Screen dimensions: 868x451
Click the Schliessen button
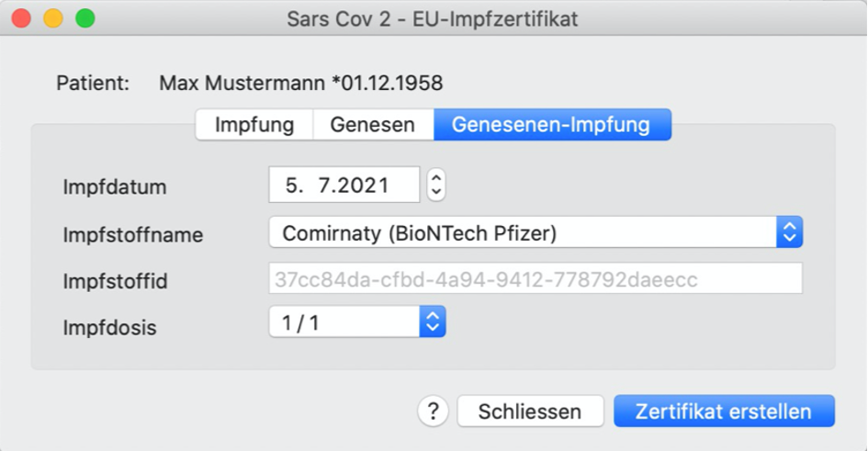click(530, 412)
